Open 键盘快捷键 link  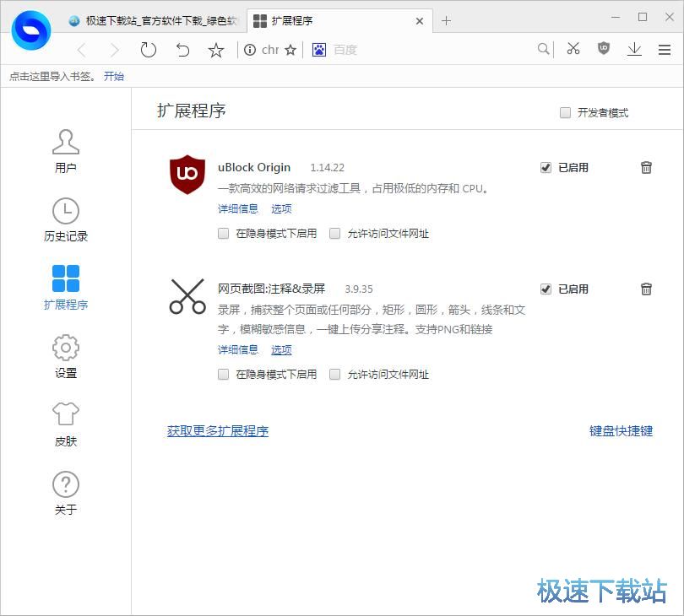[621, 431]
